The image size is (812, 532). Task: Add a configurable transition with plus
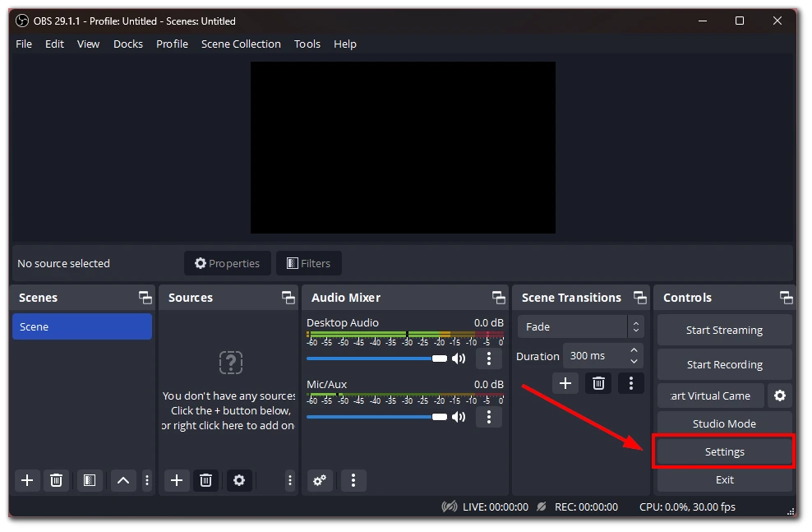point(565,383)
